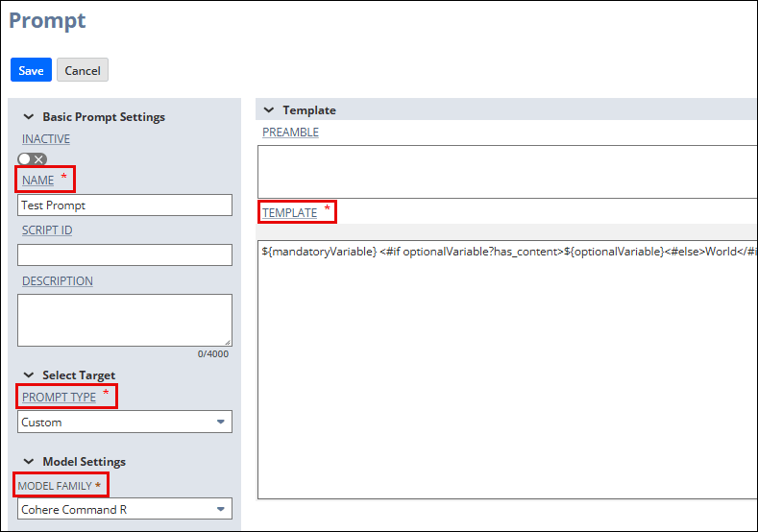Click inside the Preamble text box
The height and width of the screenshot is (532, 758).
tap(507, 172)
